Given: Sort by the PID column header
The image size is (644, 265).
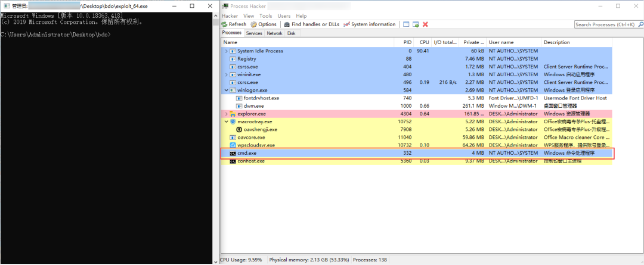Looking at the screenshot, I should pyautogui.click(x=404, y=42).
